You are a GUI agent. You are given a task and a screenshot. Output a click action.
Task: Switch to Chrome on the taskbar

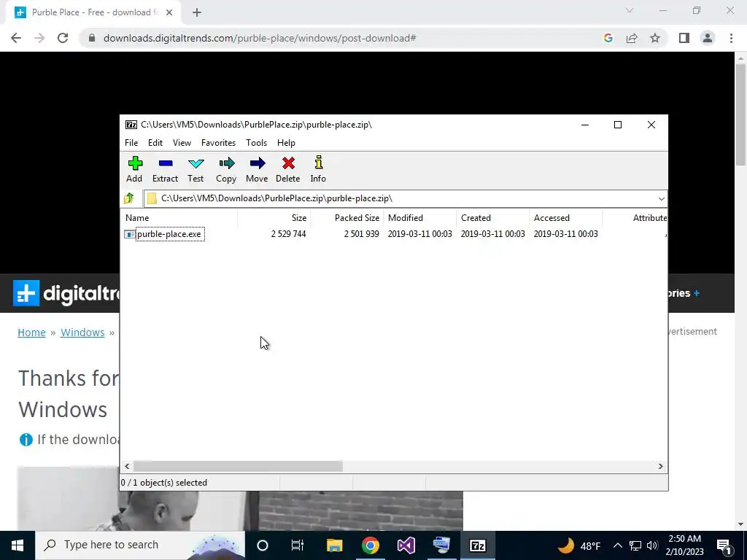click(370, 545)
